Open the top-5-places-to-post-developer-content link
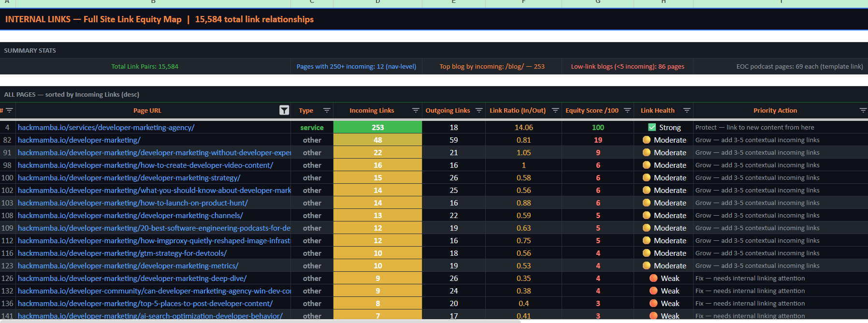 pos(145,303)
